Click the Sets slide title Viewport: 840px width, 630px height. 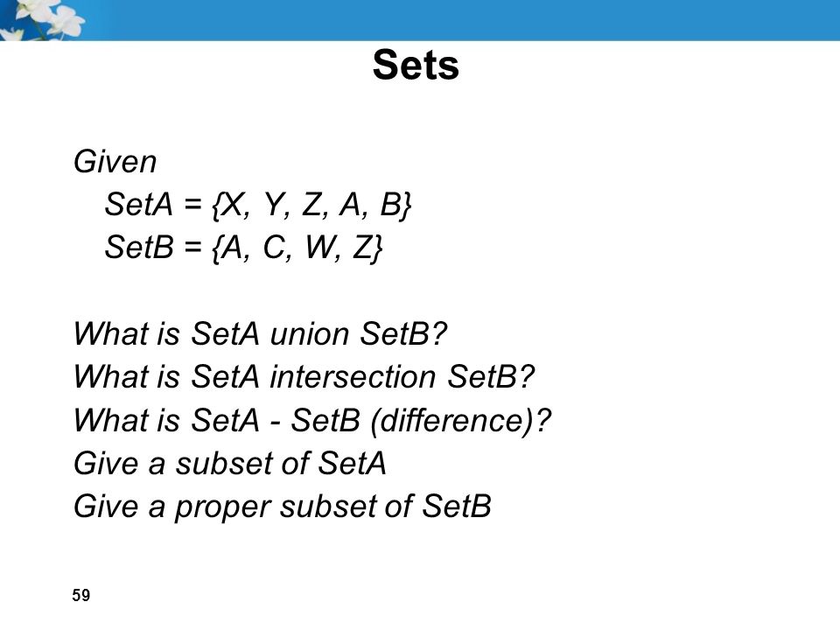click(416, 65)
